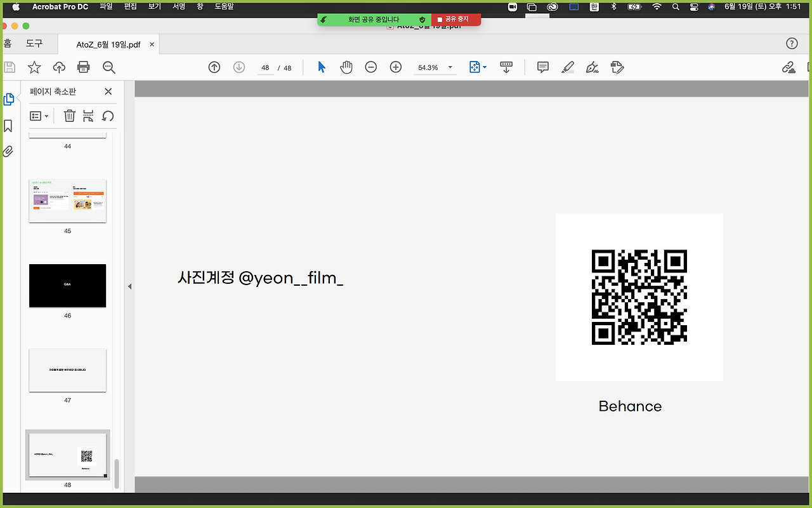Image resolution: width=812 pixels, height=508 pixels.
Task: Zoom in with the plus circle button
Action: (x=396, y=67)
